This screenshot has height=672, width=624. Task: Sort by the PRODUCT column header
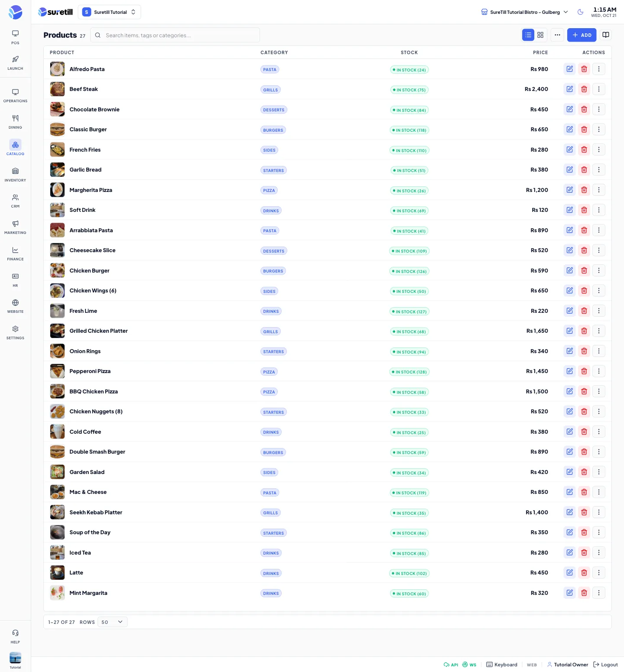[62, 52]
